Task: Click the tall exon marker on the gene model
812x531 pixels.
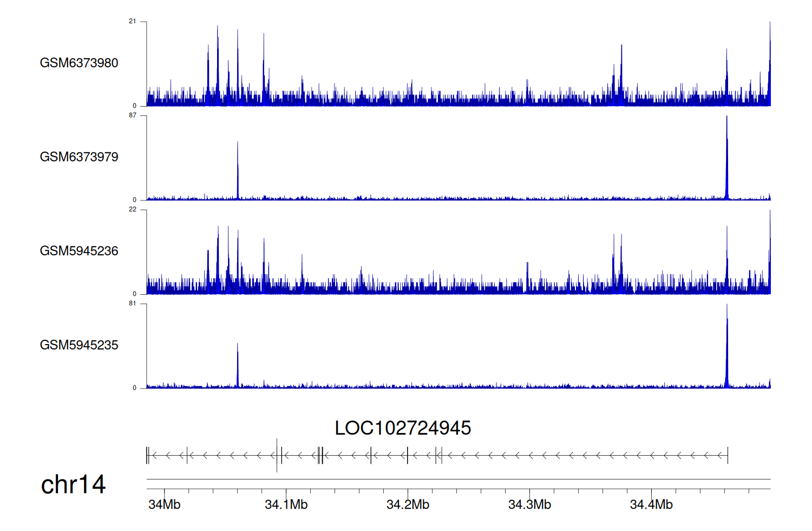Action: (277, 455)
